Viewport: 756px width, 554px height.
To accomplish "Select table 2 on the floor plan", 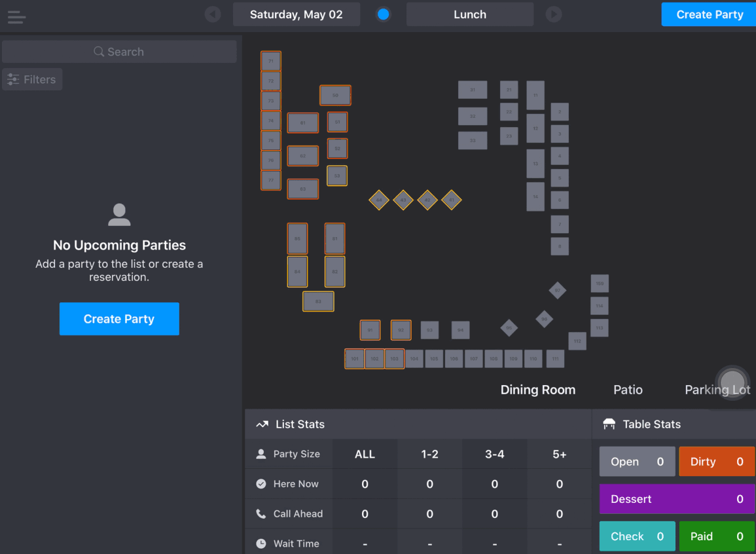I will (559, 112).
